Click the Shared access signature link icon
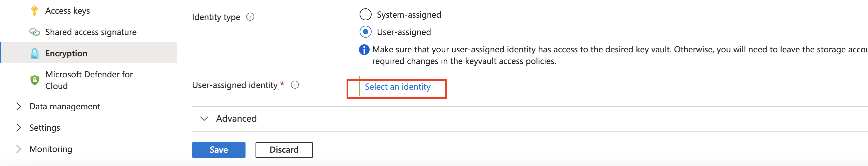Viewport: 868px width, 166px height. [34, 32]
